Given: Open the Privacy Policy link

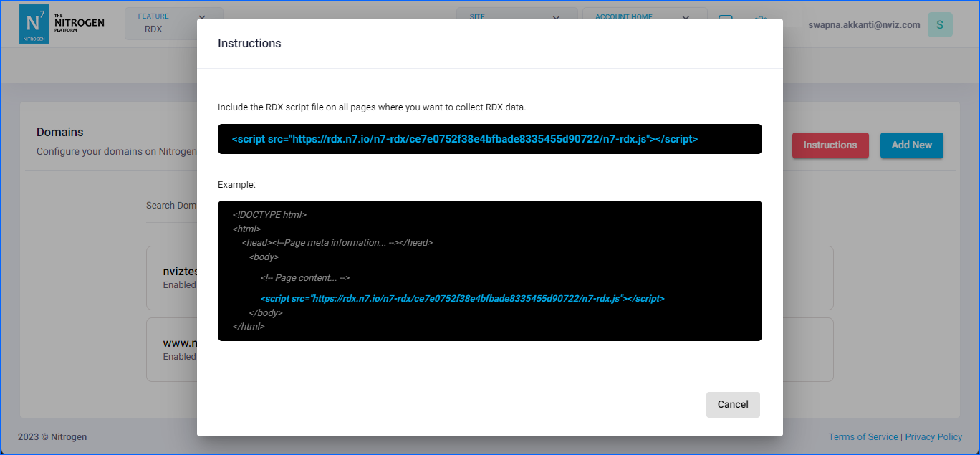Looking at the screenshot, I should point(933,436).
